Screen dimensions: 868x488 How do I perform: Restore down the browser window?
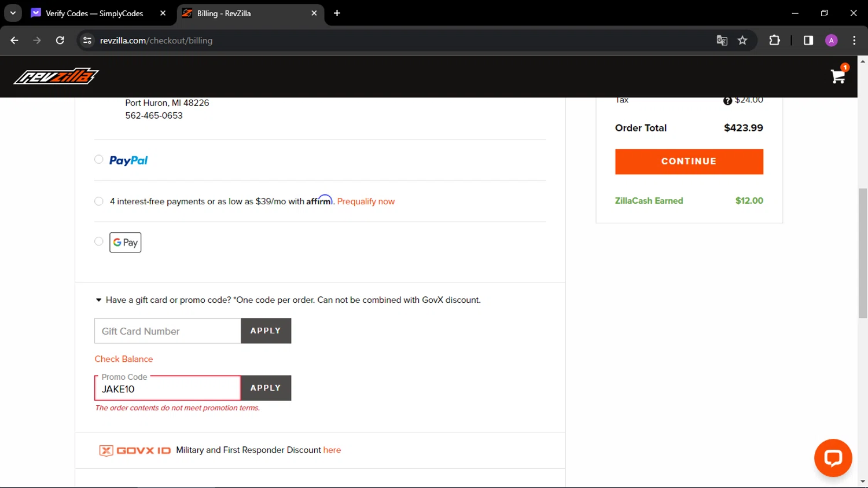coord(825,13)
